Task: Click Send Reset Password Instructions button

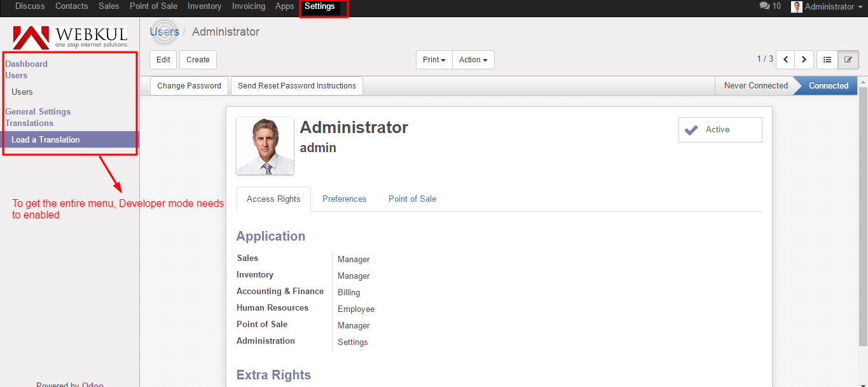Action: coord(297,86)
